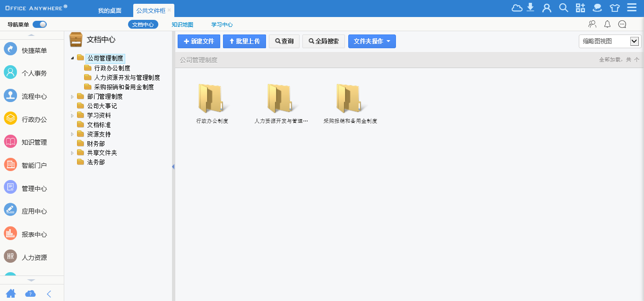Open the add-application grid icon

coord(580,8)
